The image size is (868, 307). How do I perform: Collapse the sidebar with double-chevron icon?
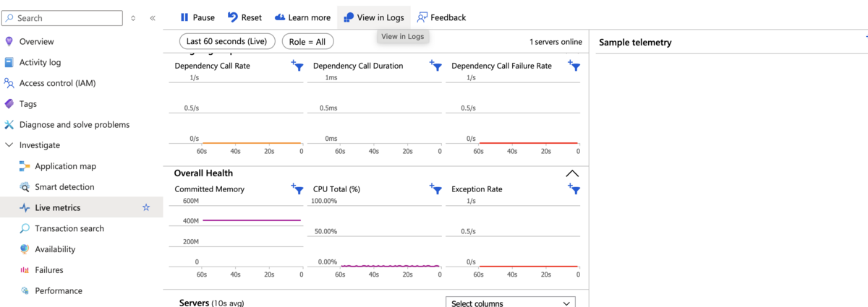click(153, 18)
